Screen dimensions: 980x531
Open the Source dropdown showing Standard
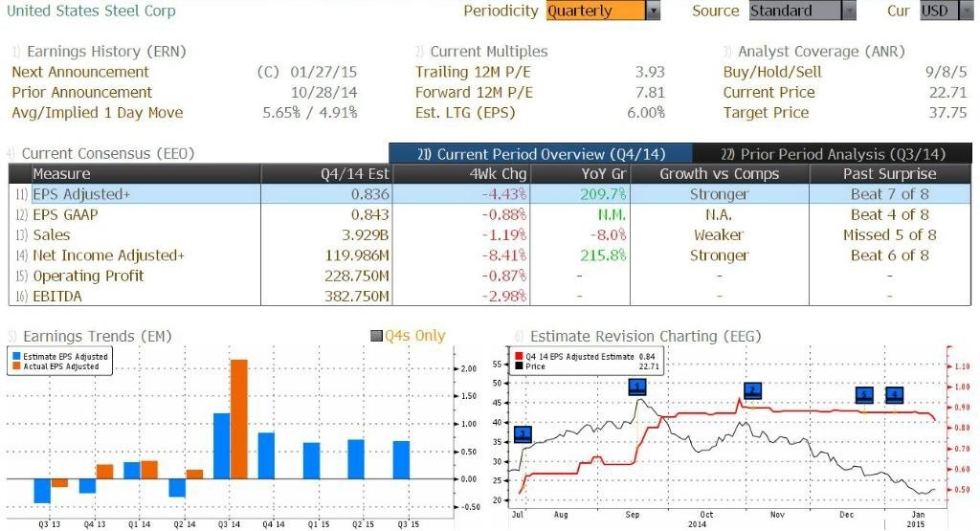803,11
